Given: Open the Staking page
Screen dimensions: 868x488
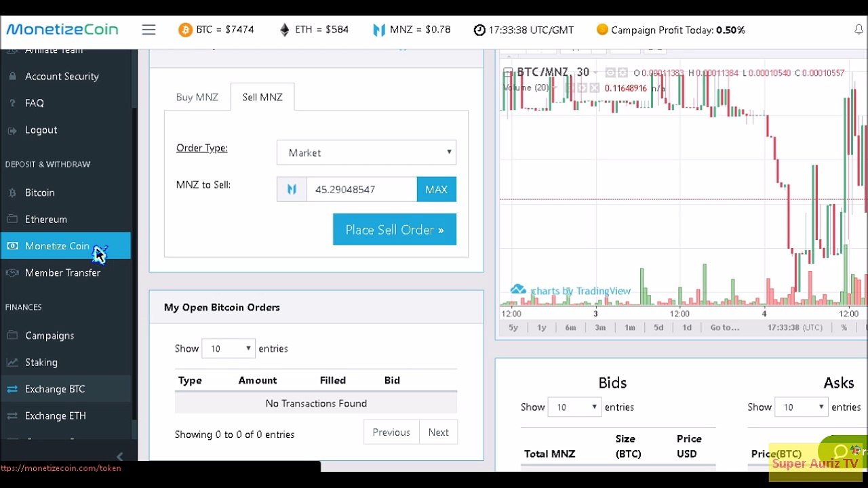Looking at the screenshot, I should coord(41,362).
